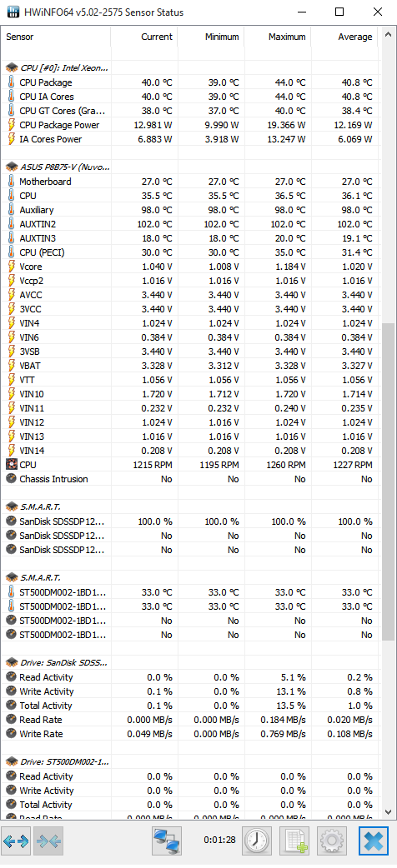Reset the elapsed timer clock icon
Image resolution: width=397 pixels, height=868 pixels.
pyautogui.click(x=257, y=841)
